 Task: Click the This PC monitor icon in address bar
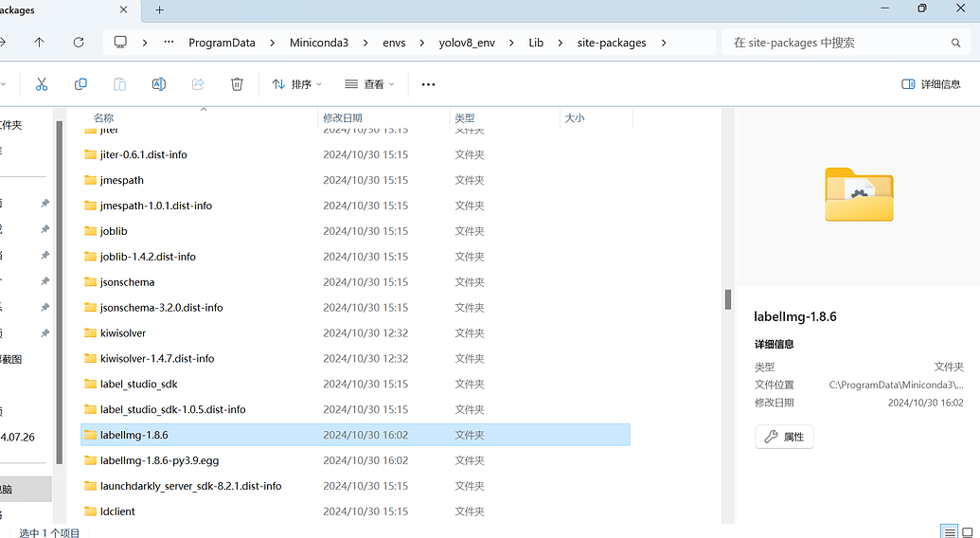[x=120, y=43]
